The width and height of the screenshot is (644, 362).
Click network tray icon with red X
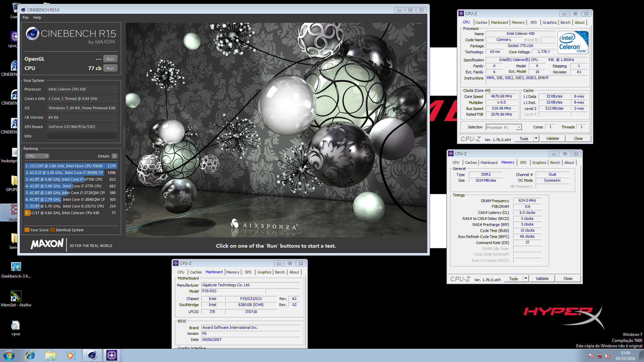click(599, 356)
